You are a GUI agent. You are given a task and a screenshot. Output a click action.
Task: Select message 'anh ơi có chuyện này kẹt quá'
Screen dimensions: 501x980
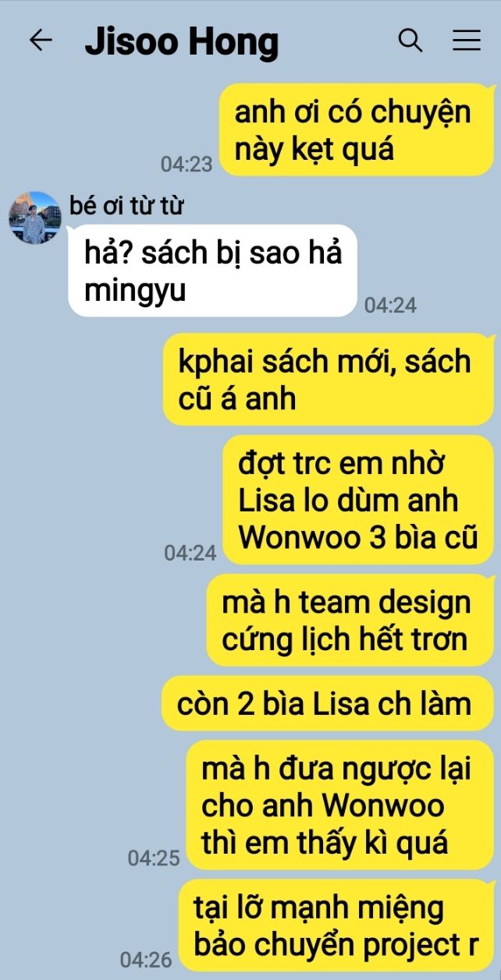[x=356, y=130]
